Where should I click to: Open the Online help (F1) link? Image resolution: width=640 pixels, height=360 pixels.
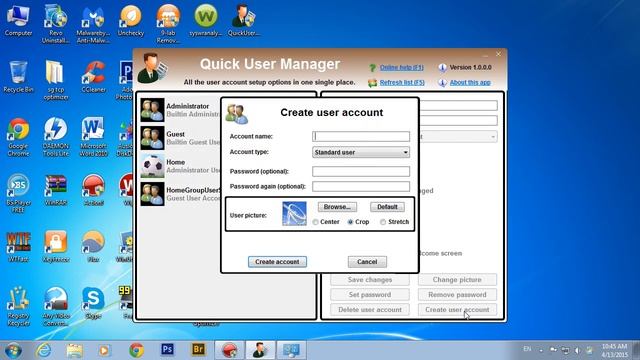402,67
